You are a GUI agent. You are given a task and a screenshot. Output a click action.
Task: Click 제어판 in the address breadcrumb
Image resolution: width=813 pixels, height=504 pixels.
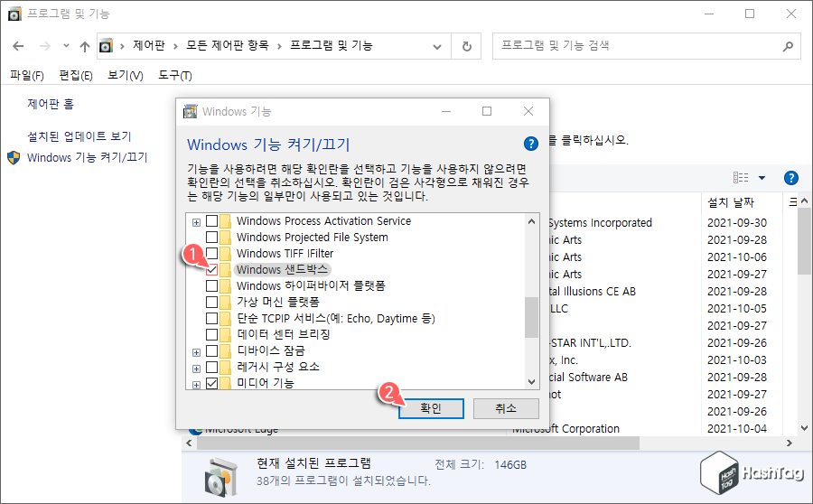[x=148, y=46]
